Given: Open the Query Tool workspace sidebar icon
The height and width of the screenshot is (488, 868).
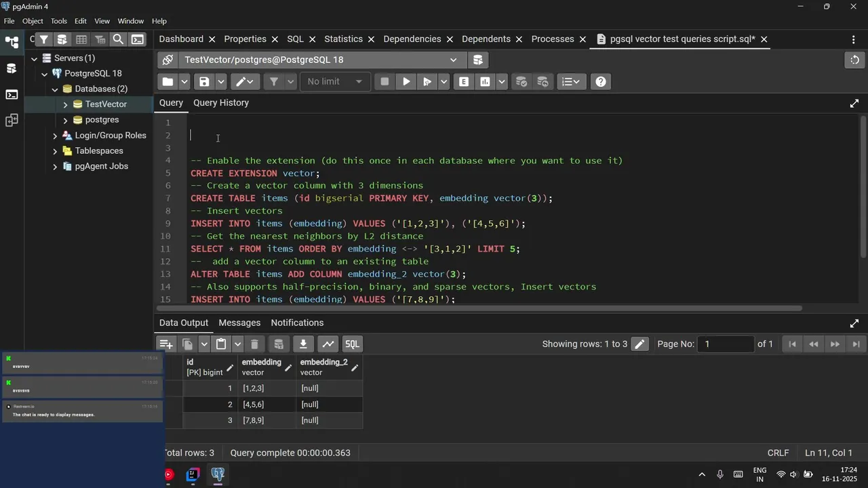Looking at the screenshot, I should (12, 68).
